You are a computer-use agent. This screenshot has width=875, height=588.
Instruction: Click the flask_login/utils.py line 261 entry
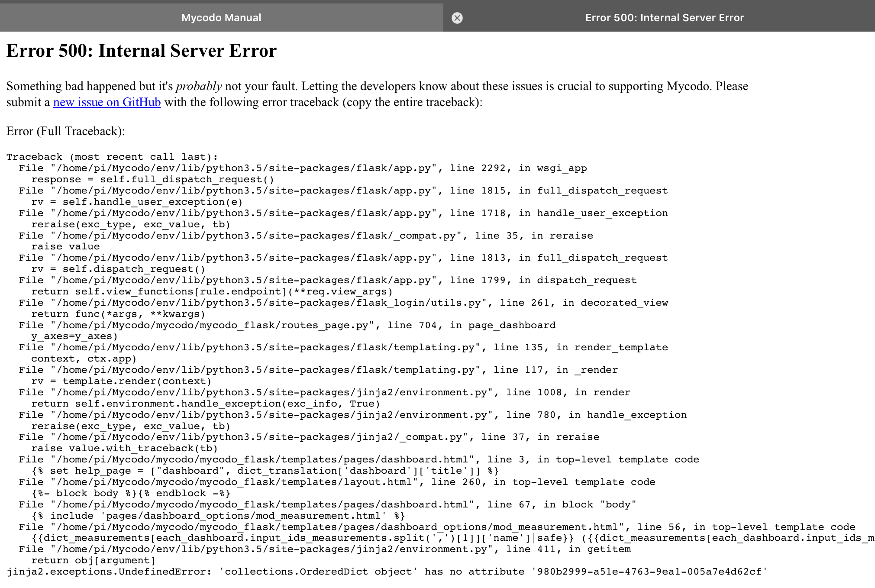tap(343, 303)
